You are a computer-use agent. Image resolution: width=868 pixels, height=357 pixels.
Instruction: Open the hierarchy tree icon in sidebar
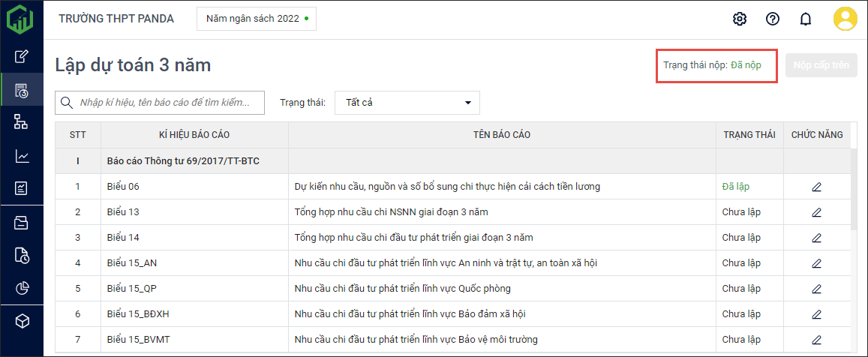[x=22, y=123]
